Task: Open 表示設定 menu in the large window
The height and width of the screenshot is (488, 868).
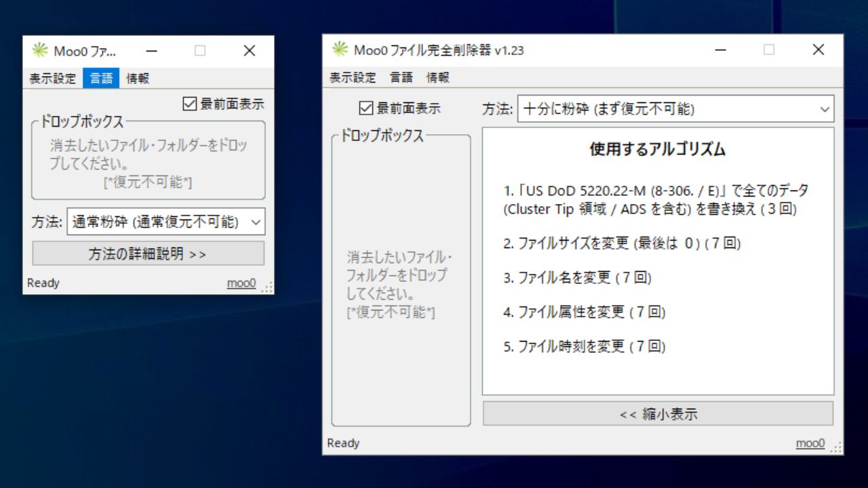Action: click(x=353, y=77)
